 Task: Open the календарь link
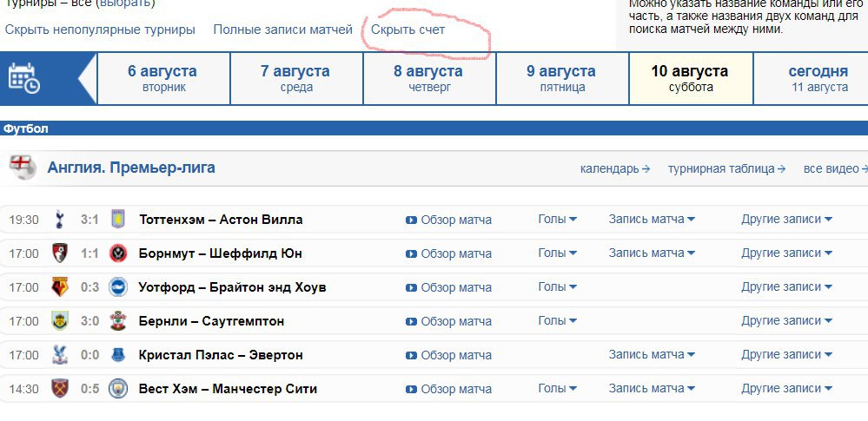[x=615, y=168]
